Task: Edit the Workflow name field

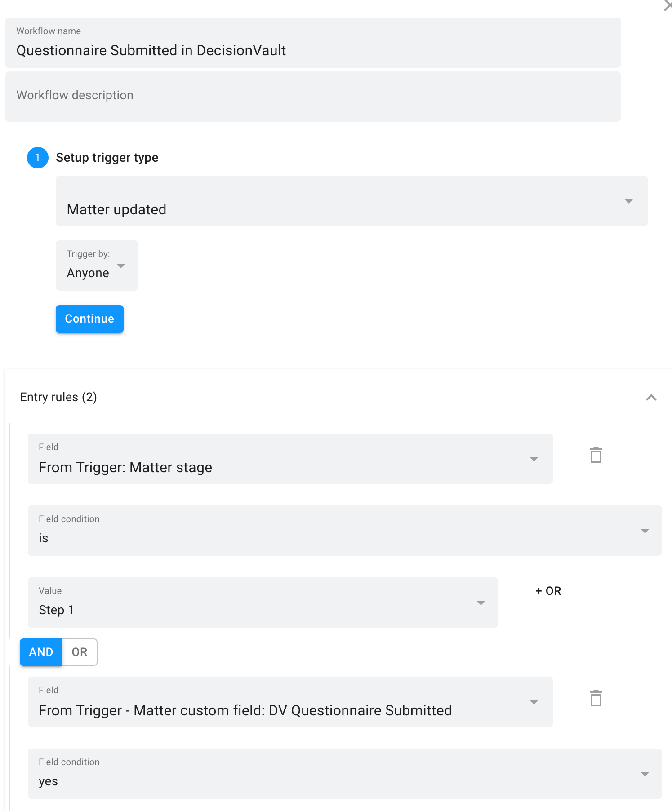Action: coord(313,50)
